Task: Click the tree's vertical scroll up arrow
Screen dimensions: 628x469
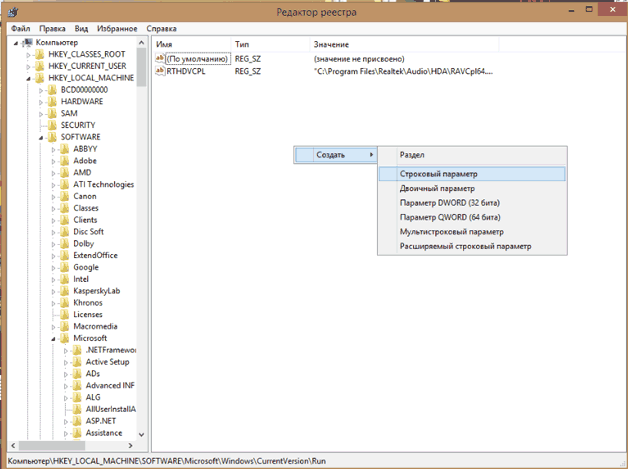Action: [141, 42]
